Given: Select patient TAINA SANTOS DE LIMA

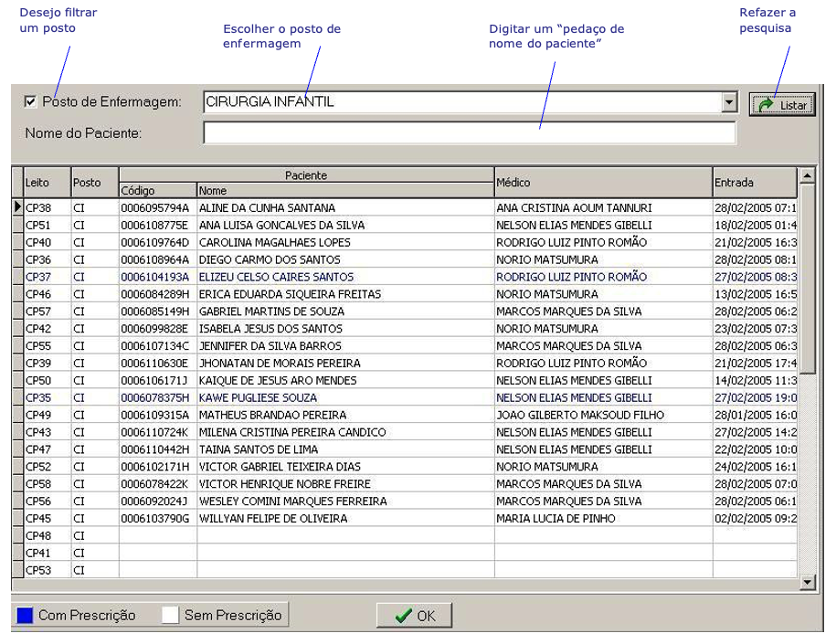Looking at the screenshot, I should coord(259,449).
